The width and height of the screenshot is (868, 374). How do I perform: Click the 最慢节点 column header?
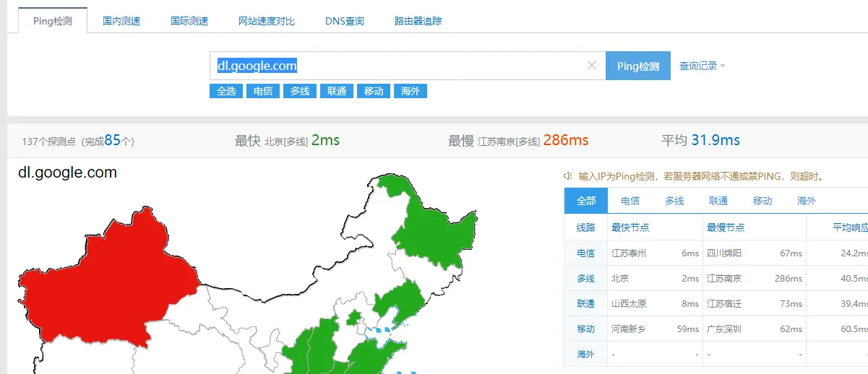(x=726, y=227)
